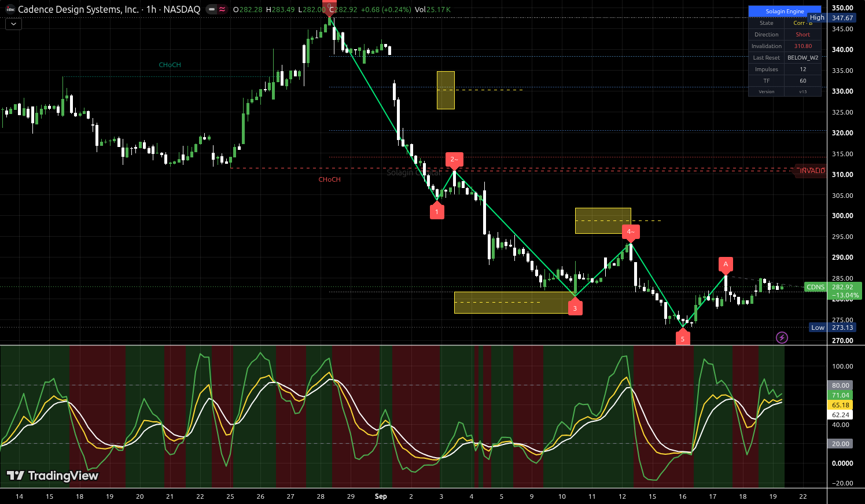Click the 300.00 price axis label
The image size is (865, 504).
[x=842, y=216]
